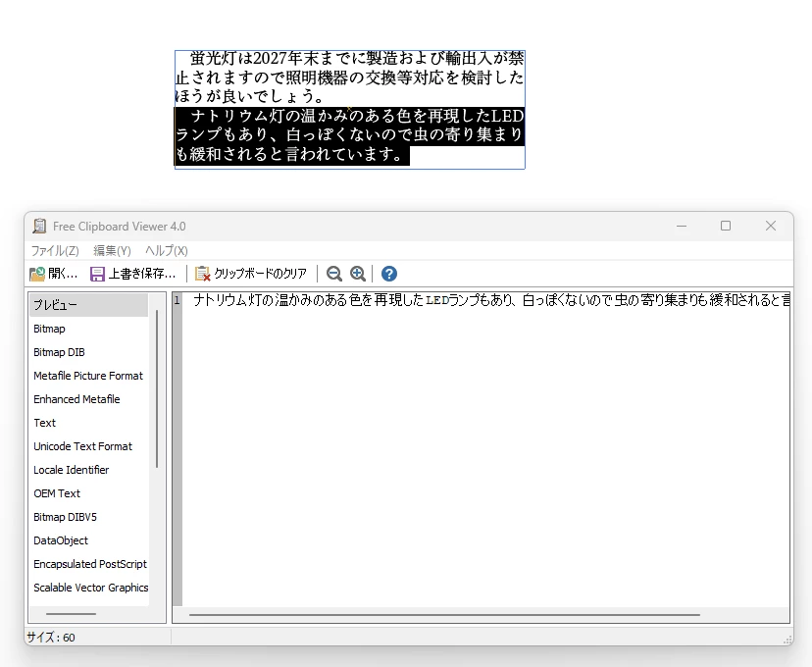Maximize the Free Clipboard Viewer window
The width and height of the screenshot is (812, 667).
726,226
